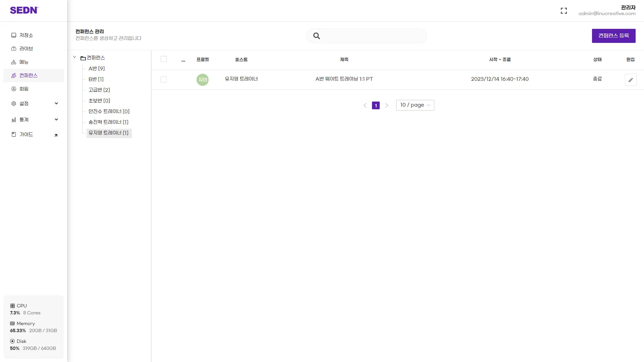The width and height of the screenshot is (644, 362).
Task: Click into the search input field
Action: click(x=372, y=36)
